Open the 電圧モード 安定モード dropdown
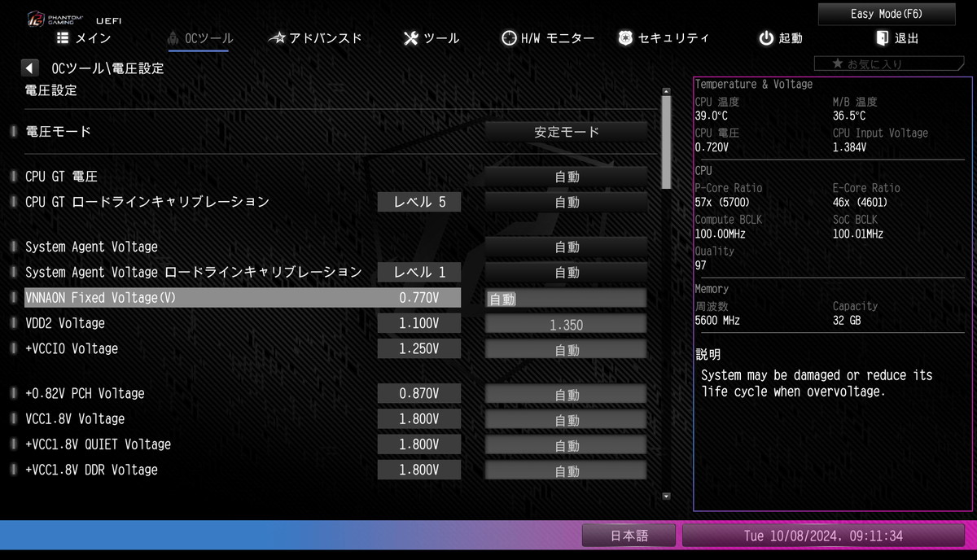The height and width of the screenshot is (560, 977). coord(567,132)
